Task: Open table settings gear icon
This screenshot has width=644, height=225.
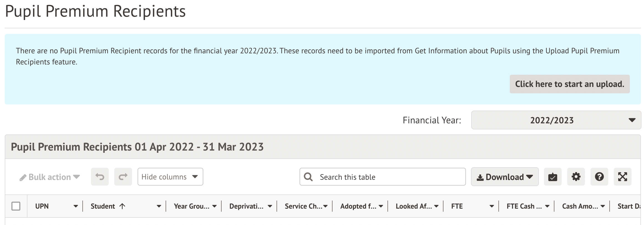Action: [576, 177]
